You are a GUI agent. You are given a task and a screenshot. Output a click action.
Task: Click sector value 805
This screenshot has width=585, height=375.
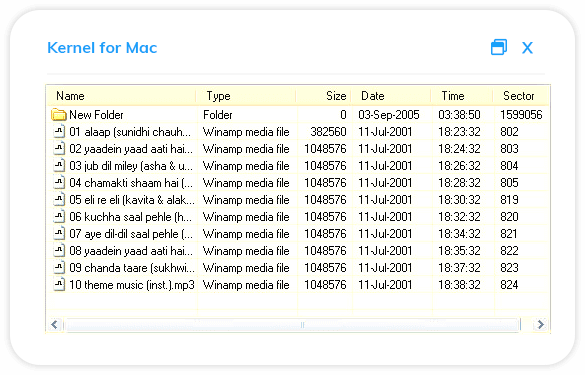[x=509, y=183]
